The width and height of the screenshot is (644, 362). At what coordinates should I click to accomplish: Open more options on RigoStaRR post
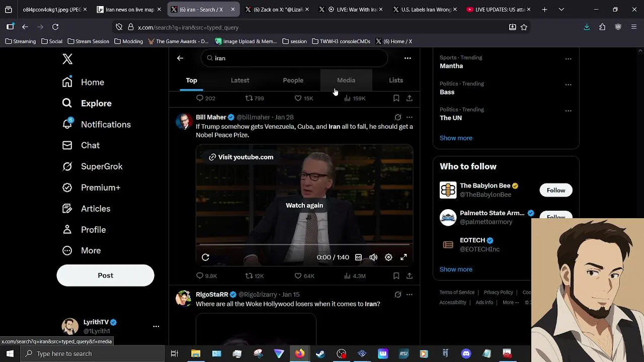coord(410,295)
